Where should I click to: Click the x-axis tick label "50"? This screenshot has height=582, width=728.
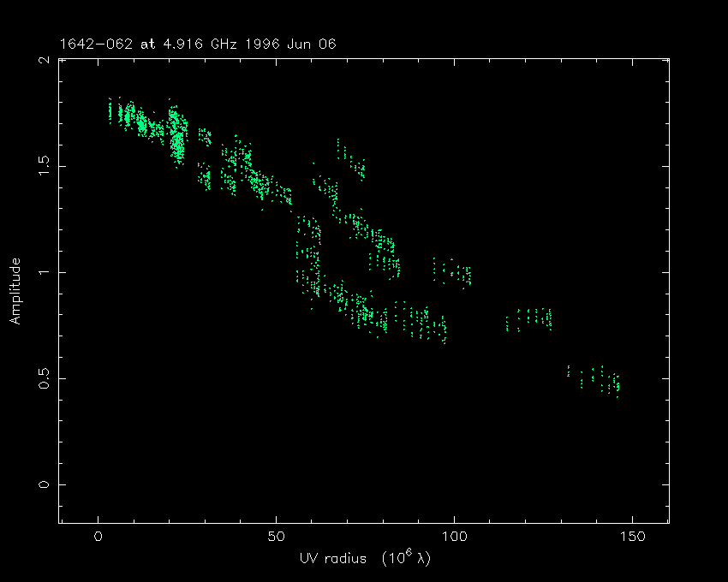(x=276, y=537)
